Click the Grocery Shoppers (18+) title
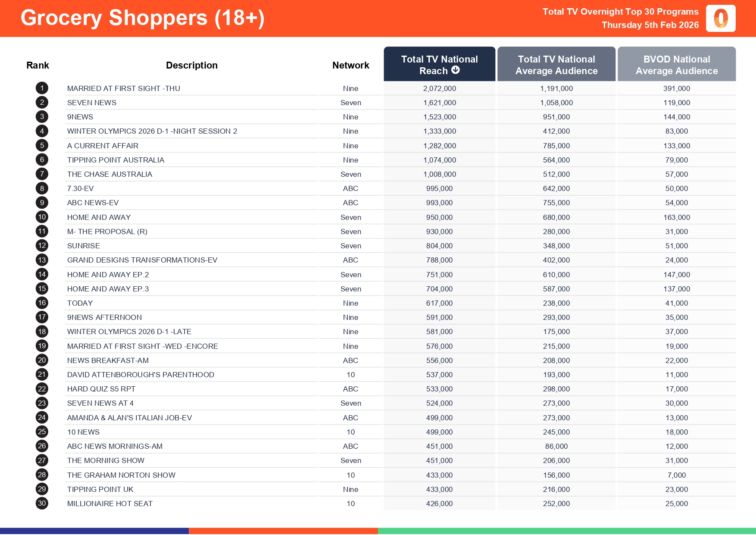Image resolution: width=756 pixels, height=535 pixels. pos(143,18)
